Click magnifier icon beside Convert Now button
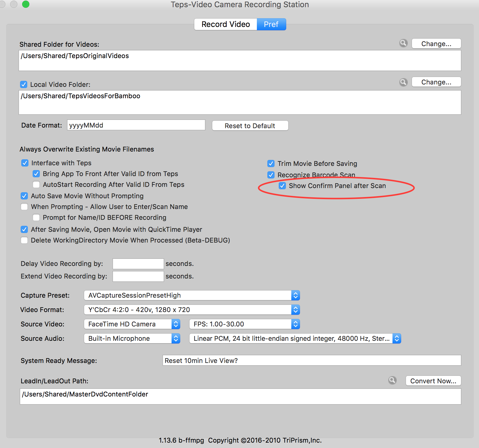Viewport: 479px width, 448px height. coord(392,380)
